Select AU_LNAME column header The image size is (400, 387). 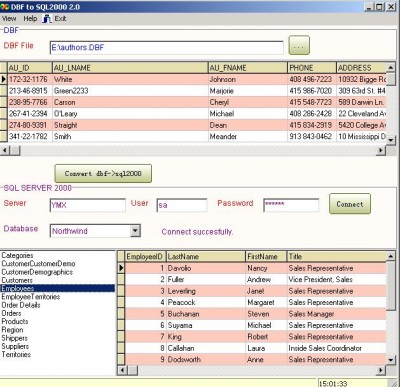click(130, 68)
